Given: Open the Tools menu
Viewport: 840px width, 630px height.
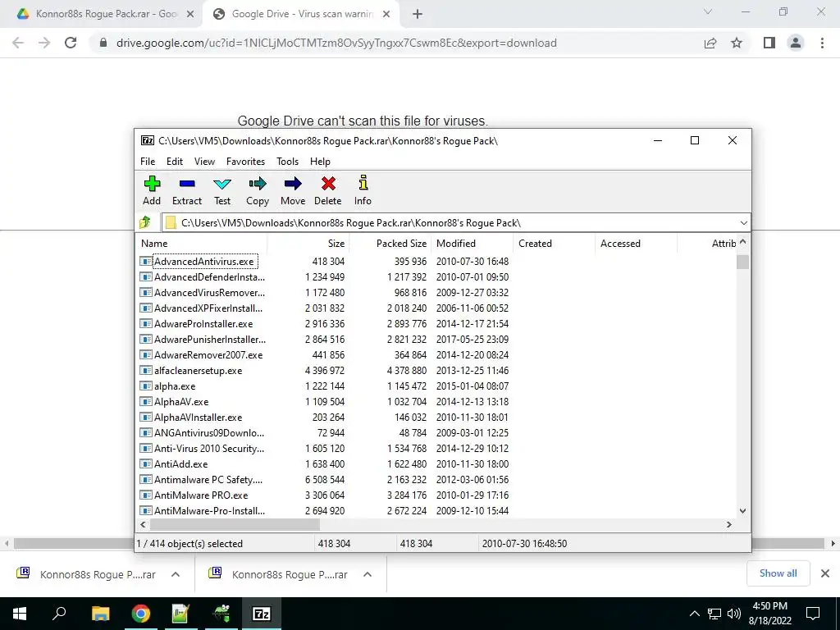Looking at the screenshot, I should pos(287,162).
